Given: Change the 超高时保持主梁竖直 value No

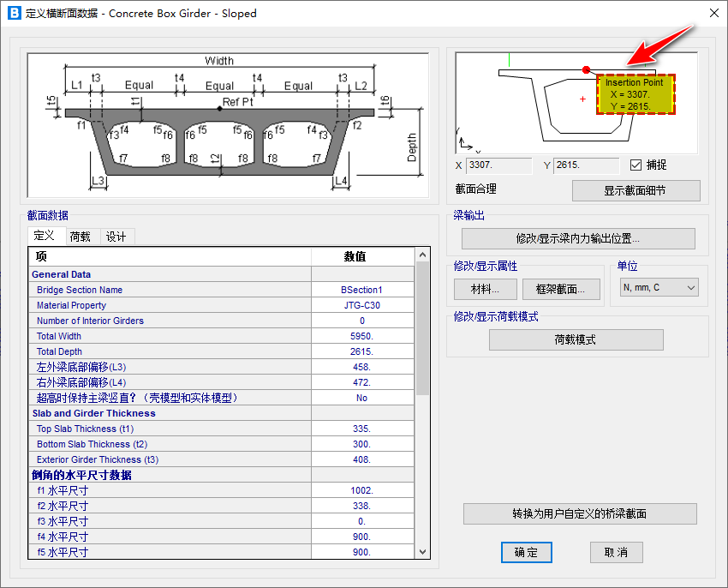Looking at the screenshot, I should tap(361, 398).
